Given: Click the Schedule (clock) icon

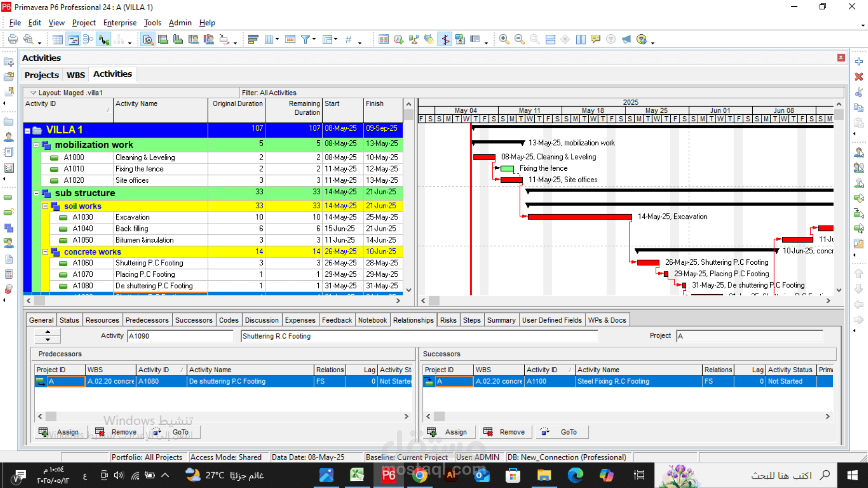Looking at the screenshot, I should coord(399,39).
